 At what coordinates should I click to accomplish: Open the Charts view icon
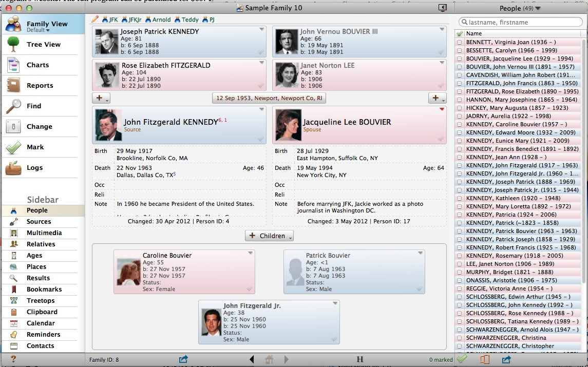click(x=13, y=65)
